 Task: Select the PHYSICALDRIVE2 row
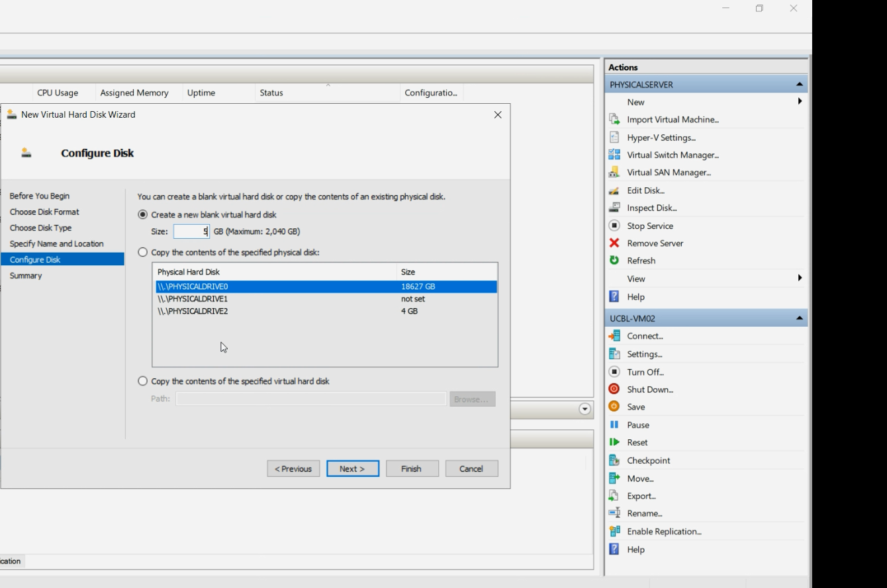pos(326,311)
